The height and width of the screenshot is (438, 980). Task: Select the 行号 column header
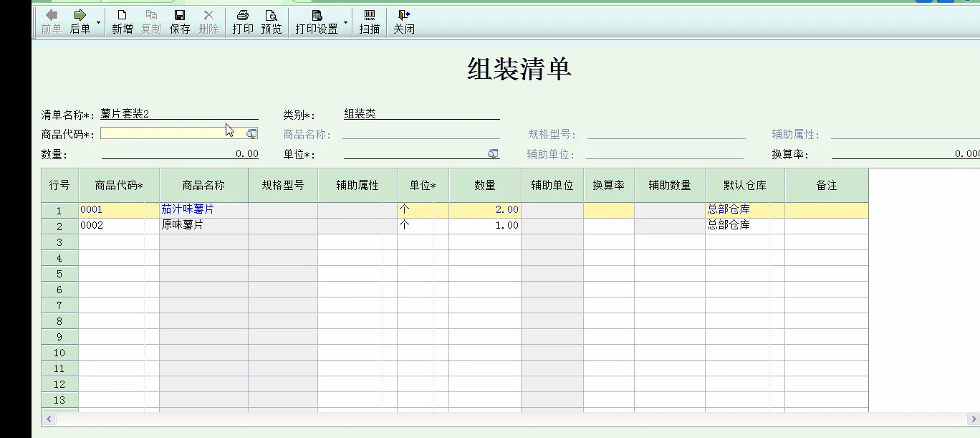[59, 185]
